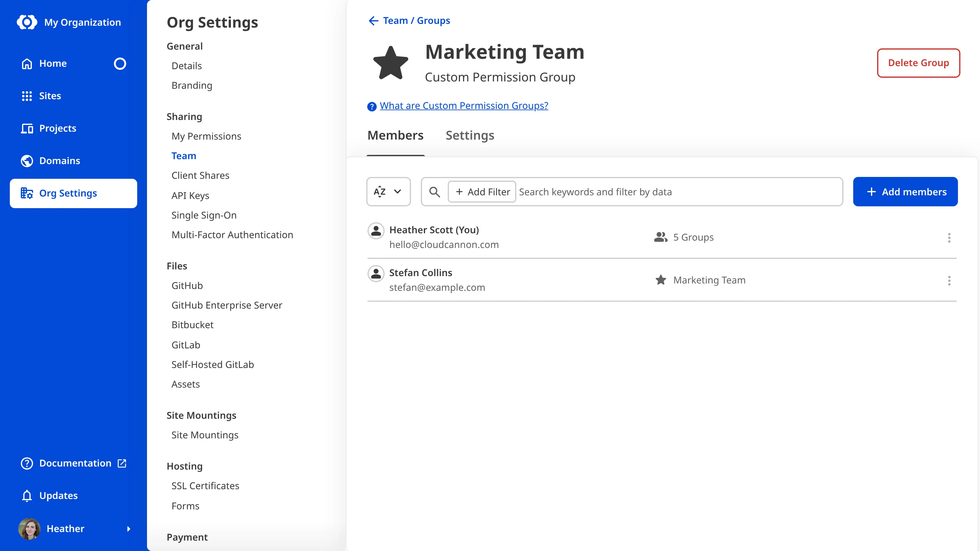
Task: Click Heather's profile avatar photo
Action: (29, 529)
